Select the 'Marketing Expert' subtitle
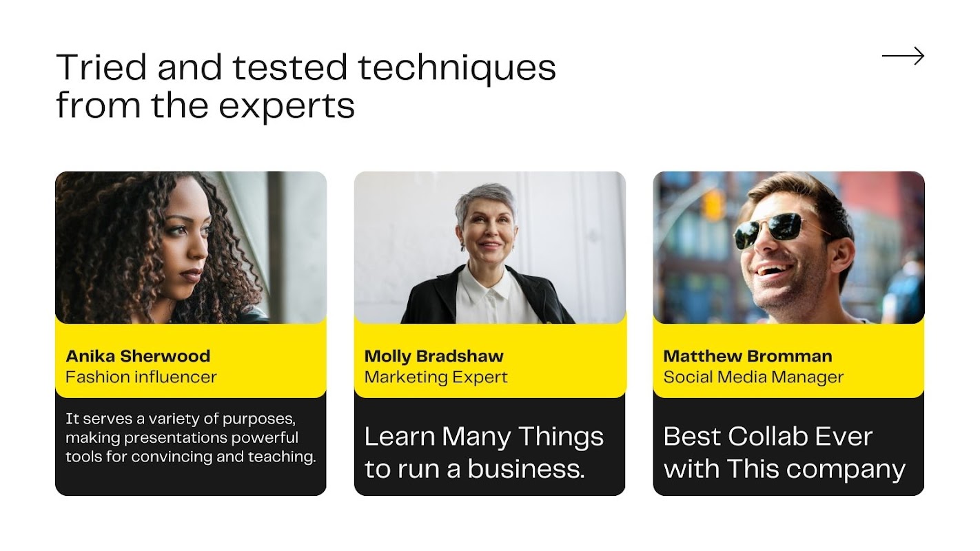Image resolution: width=980 pixels, height=551 pixels. [436, 377]
